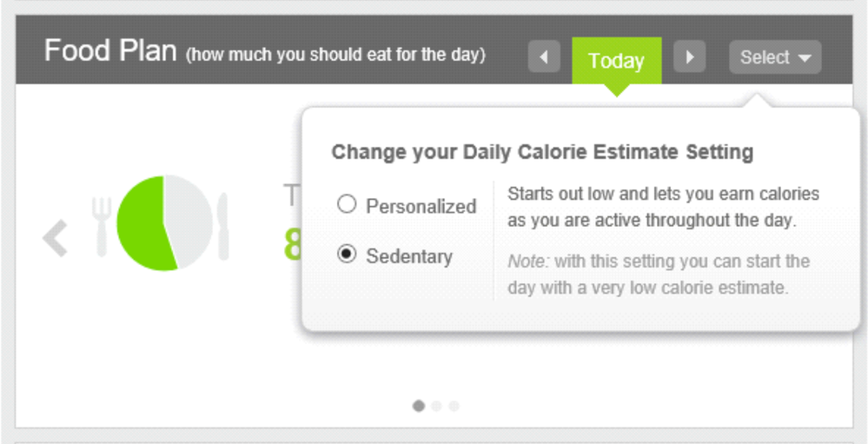This screenshot has width=868, height=444.
Task: Click the Note text about low calorie estimate
Action: point(659,275)
